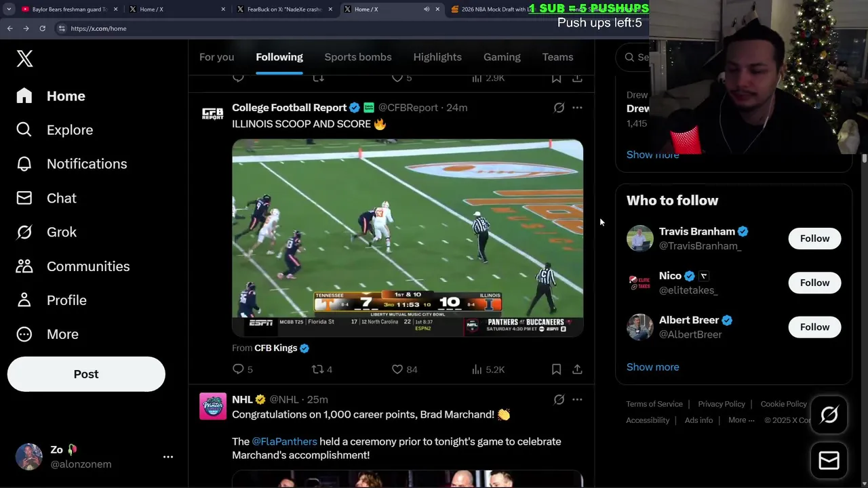This screenshot has width=868, height=488.
Task: Open the Privacy Policy link
Action: tap(722, 404)
